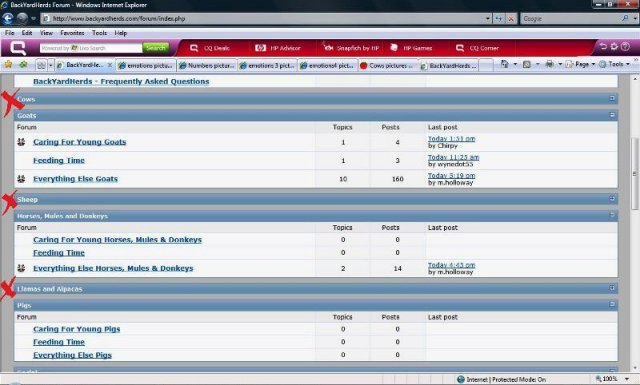Open Caring For Young Goats forum
Viewport: 640px width, 385px height.
pos(80,142)
